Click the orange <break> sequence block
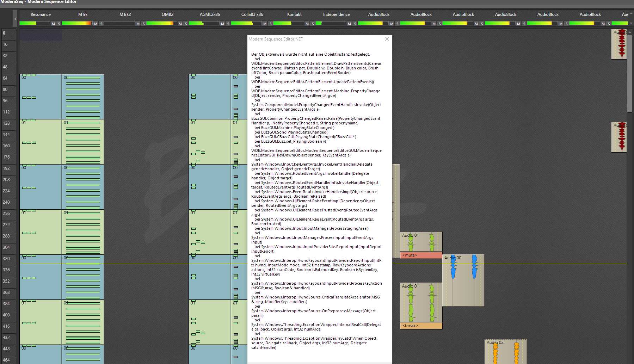 tap(421, 326)
